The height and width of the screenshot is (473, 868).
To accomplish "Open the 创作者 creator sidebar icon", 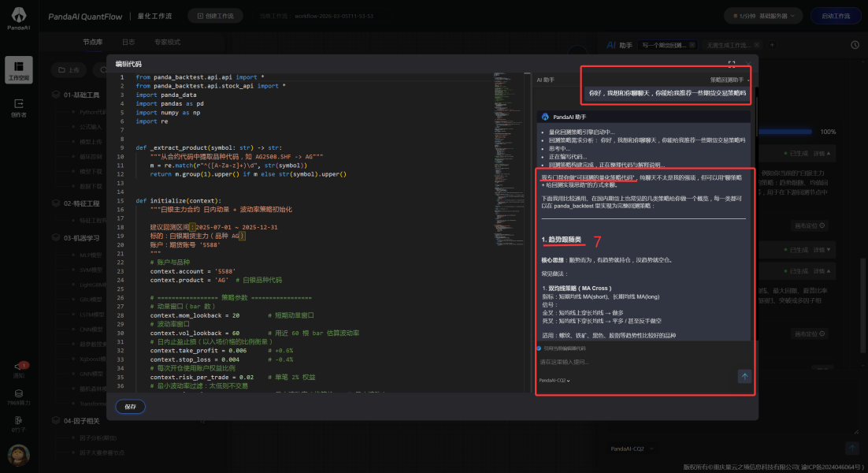I will pos(19,107).
